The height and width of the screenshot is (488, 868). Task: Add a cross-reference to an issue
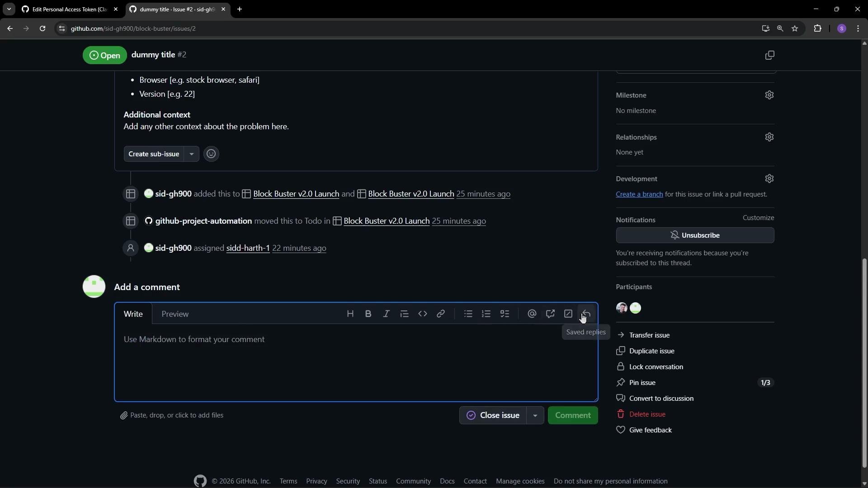[x=550, y=314]
